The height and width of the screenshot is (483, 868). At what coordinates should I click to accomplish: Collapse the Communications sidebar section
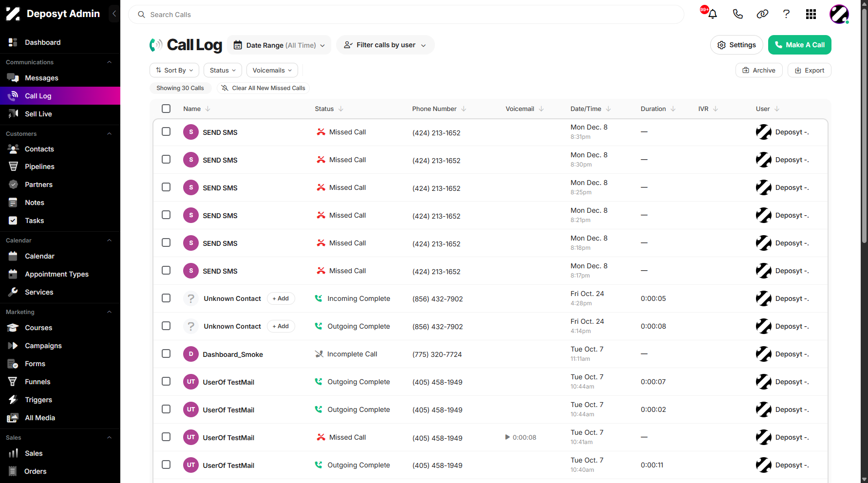(109, 62)
